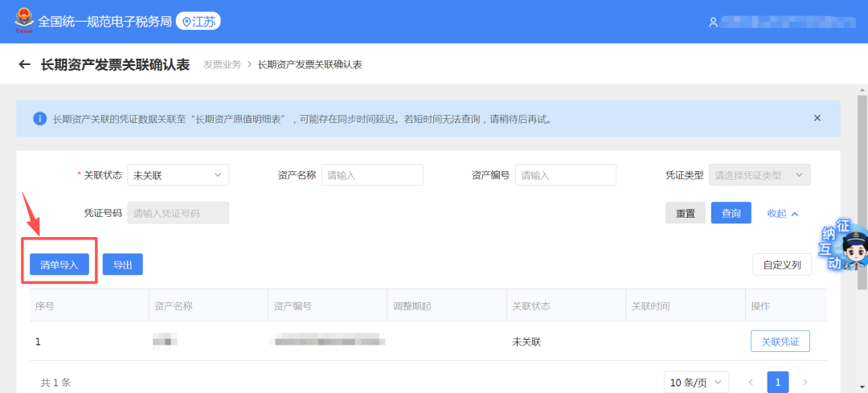Collapse filters with 收起 link
868x393 pixels.
pos(782,214)
